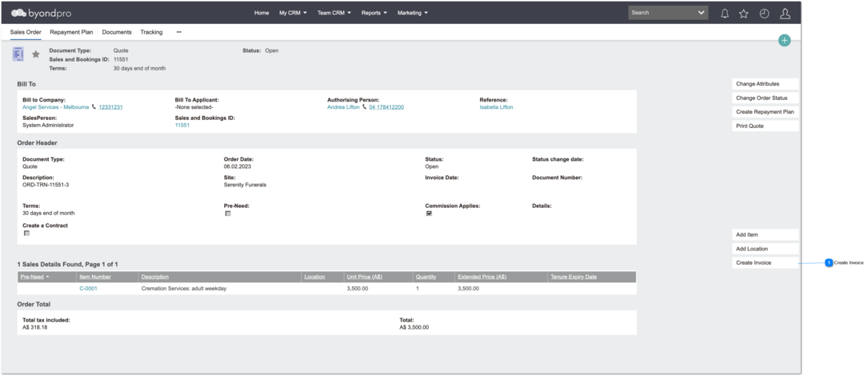Sort by Unit Price (A$) column header
Screen dimensions: 868x376
pos(366,277)
